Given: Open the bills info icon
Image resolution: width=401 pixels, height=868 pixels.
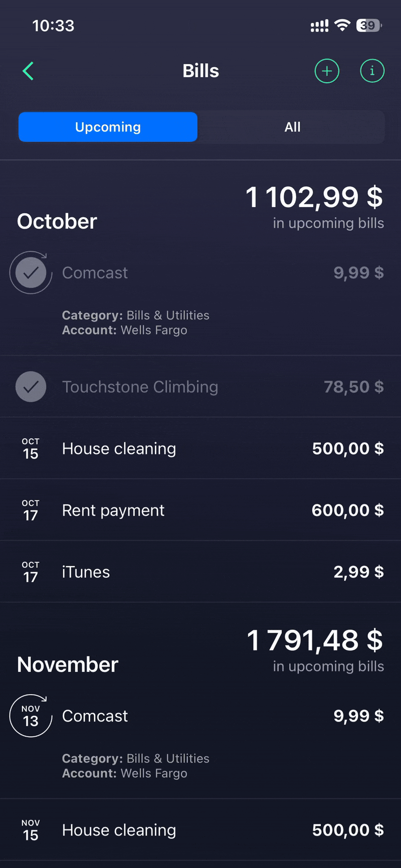Looking at the screenshot, I should pyautogui.click(x=372, y=71).
